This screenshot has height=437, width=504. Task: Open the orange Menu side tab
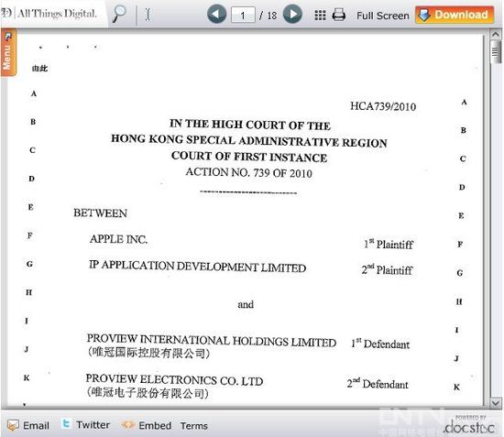pyautogui.click(x=8, y=52)
